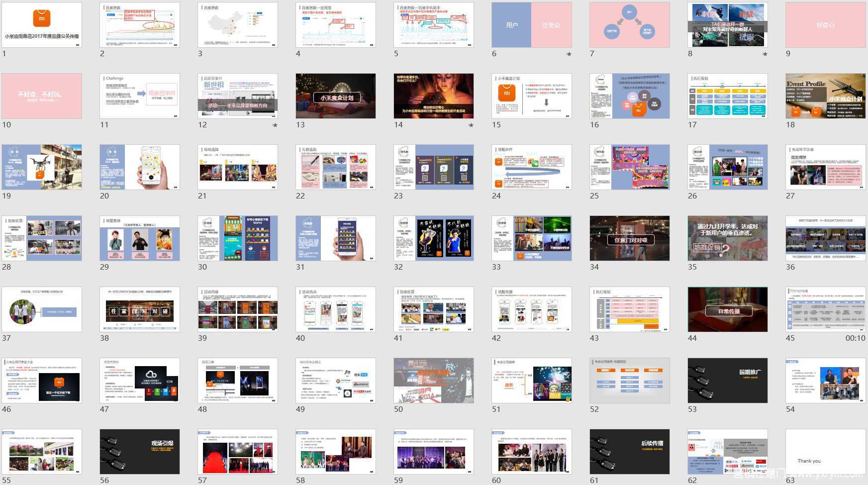Select slide 40 活动亮点 thumbnail
868x485 pixels.
pos(336,309)
